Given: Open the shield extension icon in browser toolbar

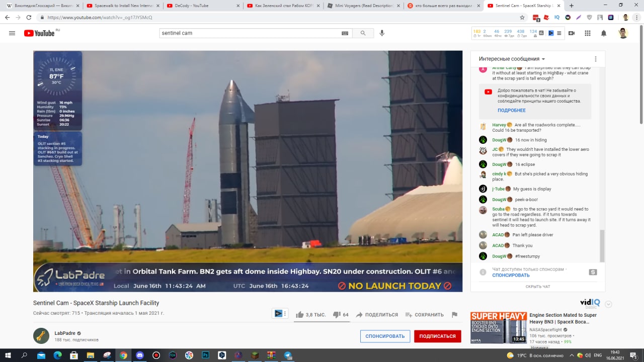Looking at the screenshot, I should pyautogui.click(x=589, y=17).
